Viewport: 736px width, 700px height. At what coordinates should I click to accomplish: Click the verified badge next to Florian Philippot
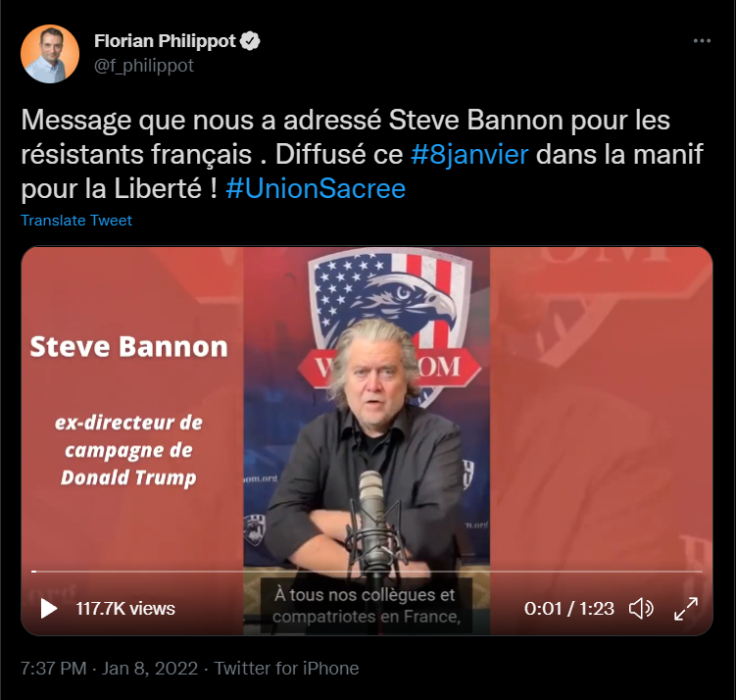(250, 41)
